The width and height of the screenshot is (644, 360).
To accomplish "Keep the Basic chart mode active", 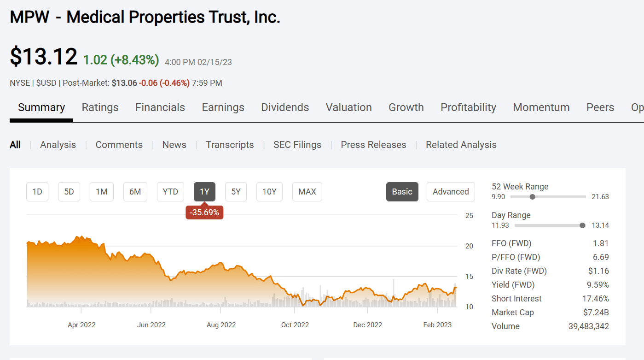I will [x=402, y=192].
